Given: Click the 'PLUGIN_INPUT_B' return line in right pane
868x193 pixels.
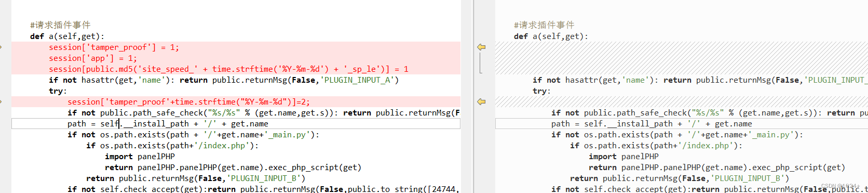Looking at the screenshot, I should [x=680, y=178].
